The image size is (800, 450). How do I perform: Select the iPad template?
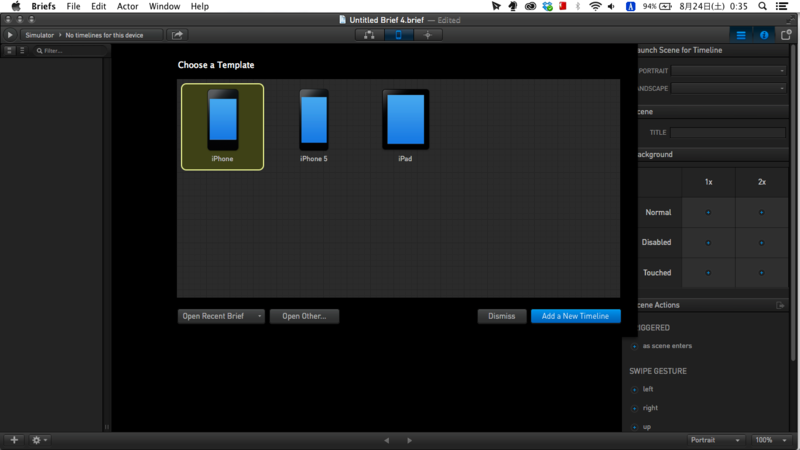[405, 127]
